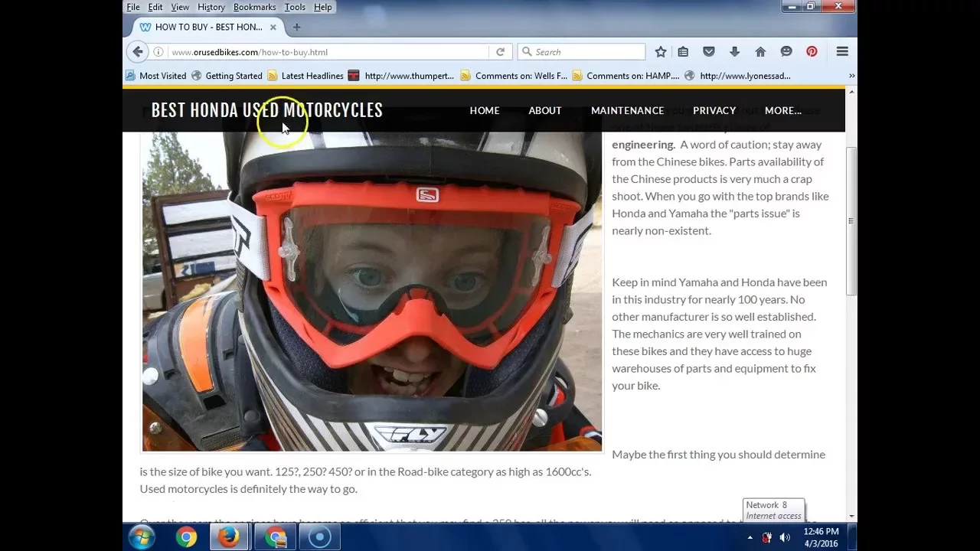
Task: Open the MAINTENANCE page
Action: [x=627, y=110]
